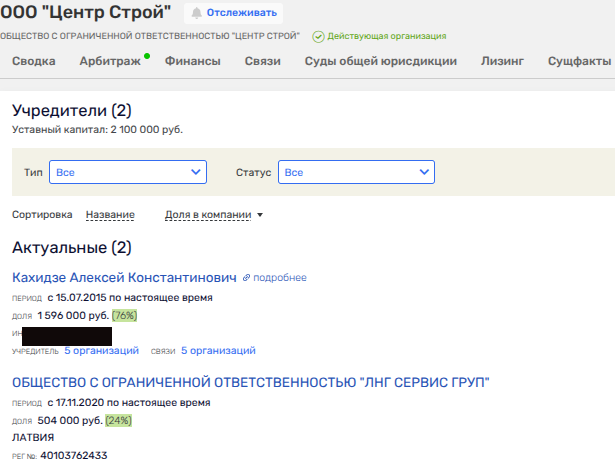Image resolution: width=615 pixels, height=470 pixels.
Task: Open founder's 5 организаций link after учредитель
Action: click(x=101, y=351)
